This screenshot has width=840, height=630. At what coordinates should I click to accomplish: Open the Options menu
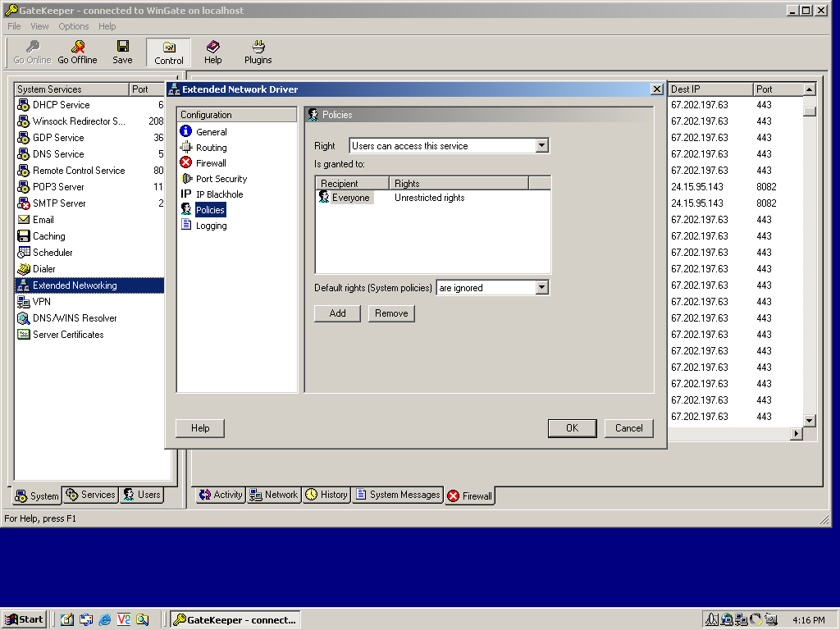tap(73, 26)
